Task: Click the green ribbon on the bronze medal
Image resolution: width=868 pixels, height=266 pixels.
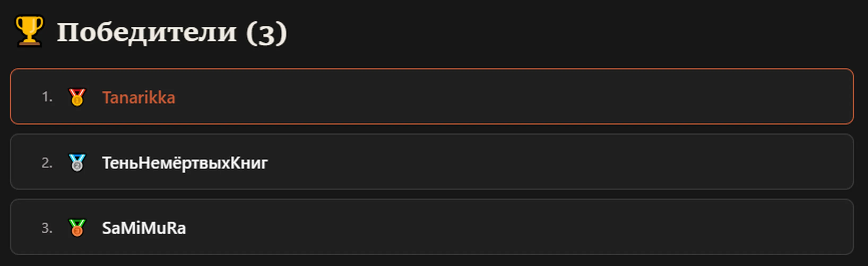Action: 77,223
